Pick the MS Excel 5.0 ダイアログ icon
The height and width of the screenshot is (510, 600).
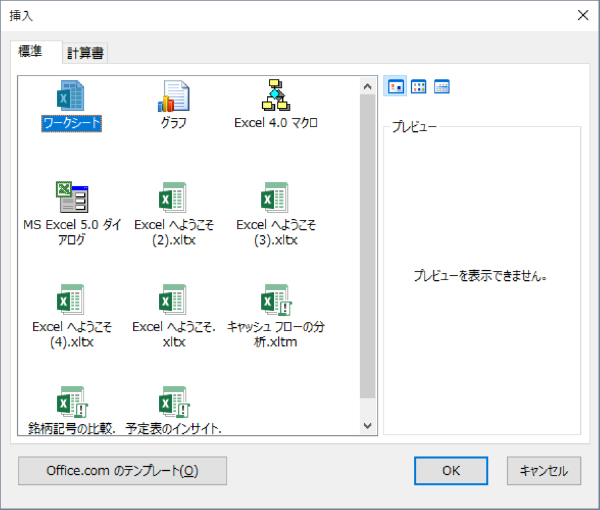click(x=72, y=197)
